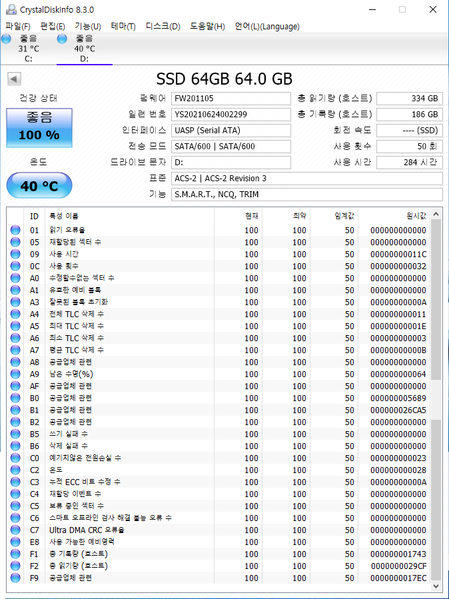The image size is (449, 599).
Task: Click the status icon for attribute 0C
Action: [15, 266]
